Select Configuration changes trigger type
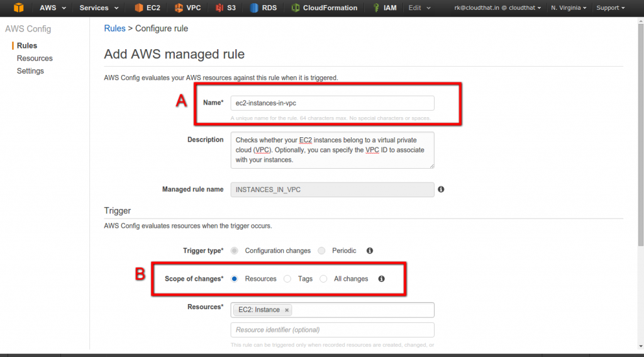This screenshot has height=357, width=644. (234, 251)
